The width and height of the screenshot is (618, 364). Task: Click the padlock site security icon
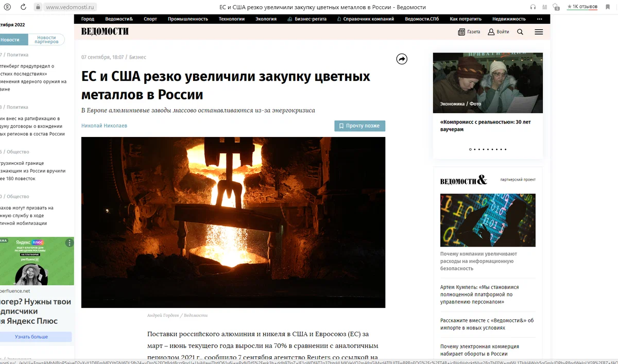[38, 7]
